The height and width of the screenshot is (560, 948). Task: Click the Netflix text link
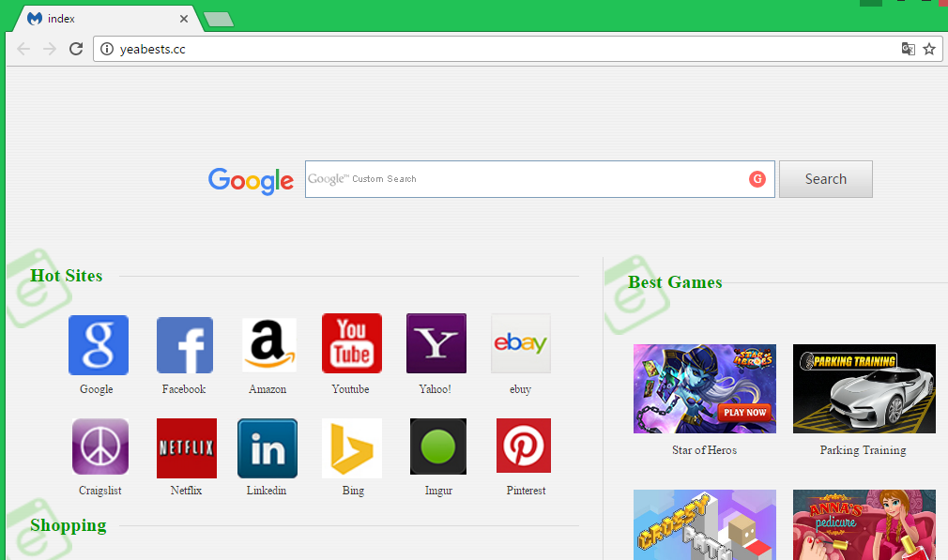(186, 491)
